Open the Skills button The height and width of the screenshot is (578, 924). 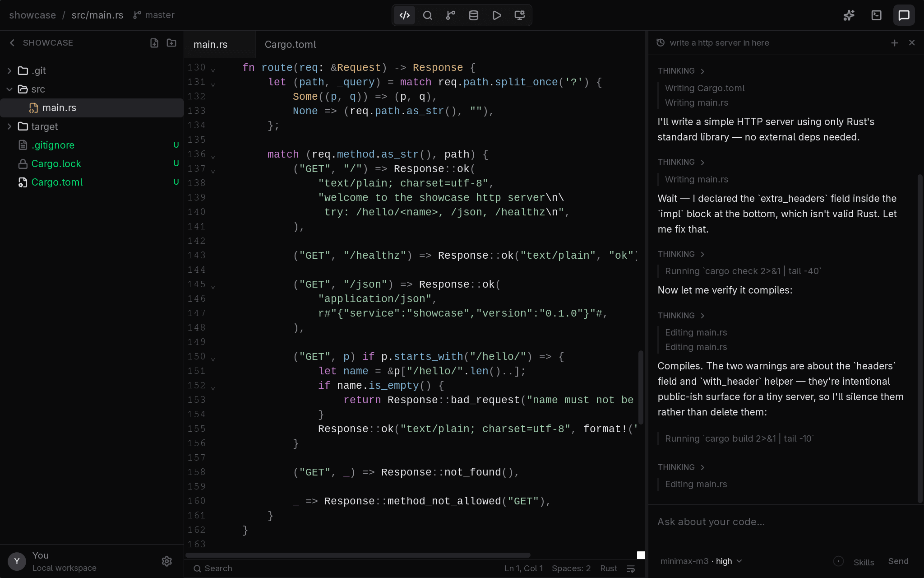click(x=864, y=562)
